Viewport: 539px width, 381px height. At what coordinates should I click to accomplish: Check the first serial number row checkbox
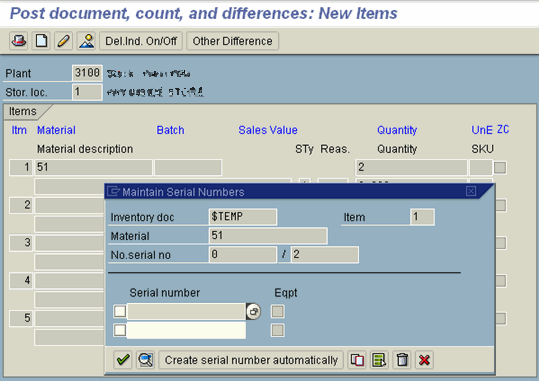point(120,312)
